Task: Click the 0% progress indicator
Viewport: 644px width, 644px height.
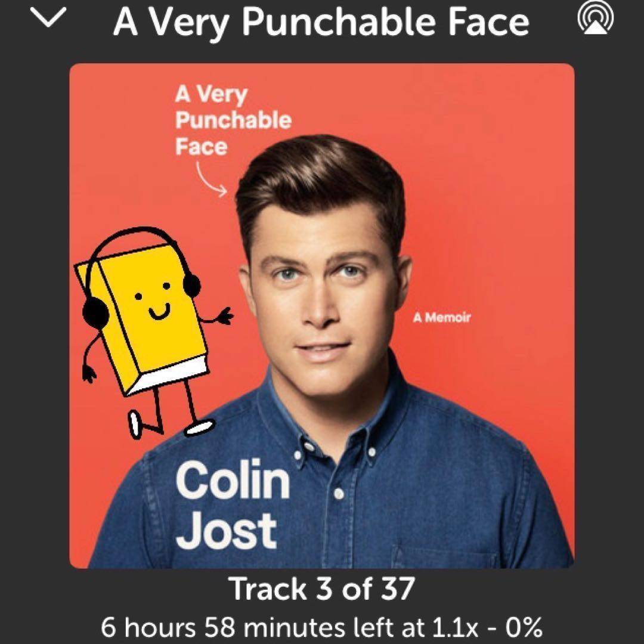Action: click(x=522, y=627)
